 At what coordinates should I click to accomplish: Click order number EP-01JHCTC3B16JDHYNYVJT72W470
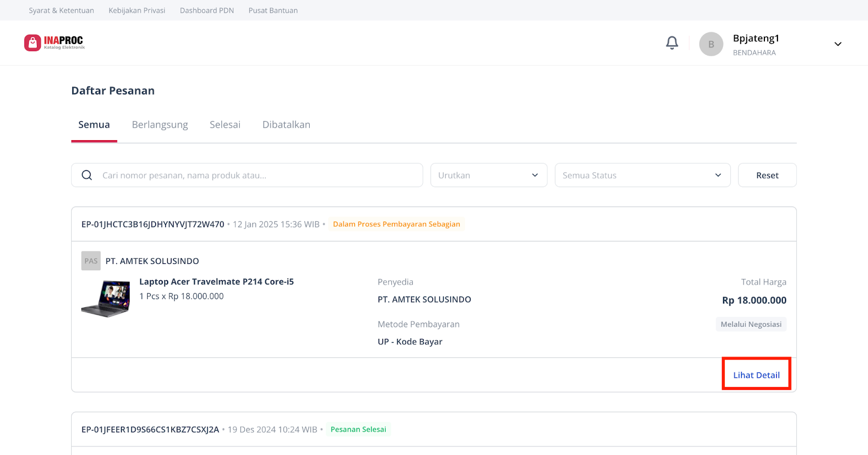152,224
